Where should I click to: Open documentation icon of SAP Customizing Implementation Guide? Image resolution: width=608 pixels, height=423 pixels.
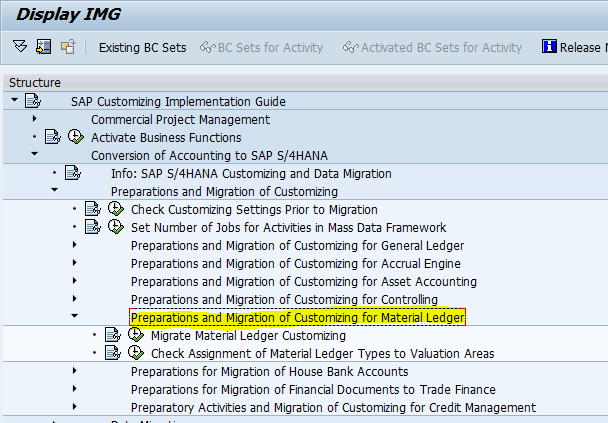(32, 101)
